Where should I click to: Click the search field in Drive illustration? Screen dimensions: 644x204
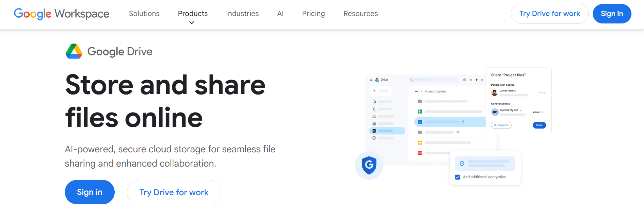(x=433, y=80)
